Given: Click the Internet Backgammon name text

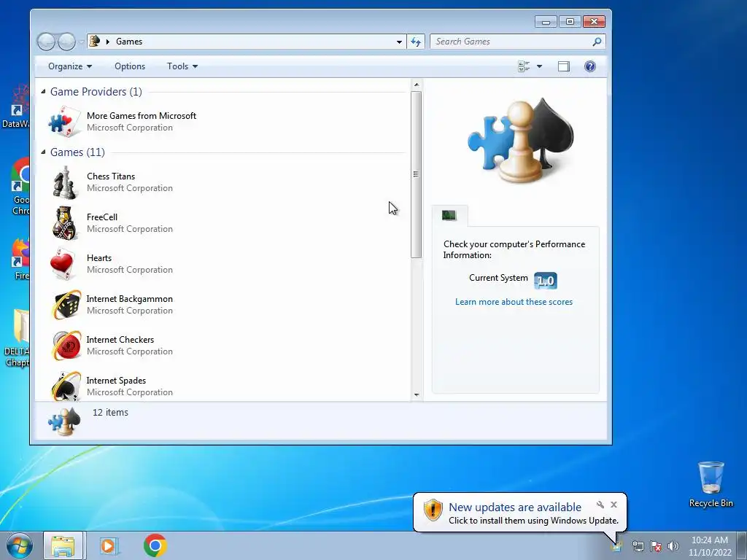Looking at the screenshot, I should [x=130, y=299].
